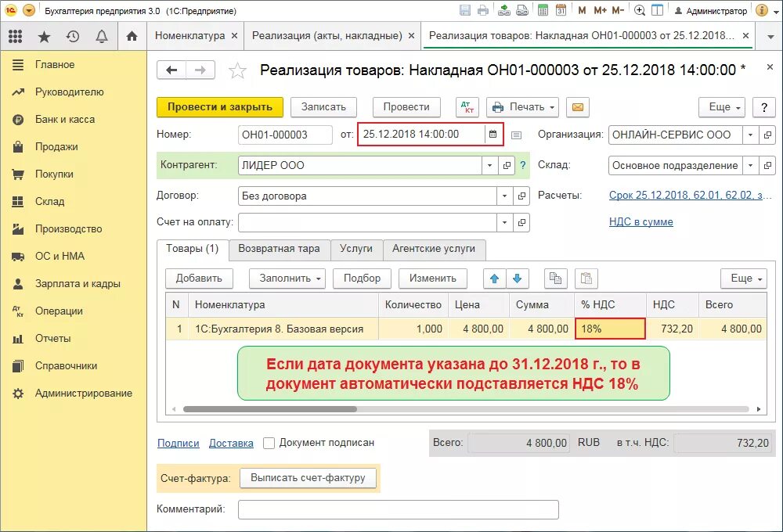Select the Агентские услуги tab
The image size is (783, 532).
(434, 249)
